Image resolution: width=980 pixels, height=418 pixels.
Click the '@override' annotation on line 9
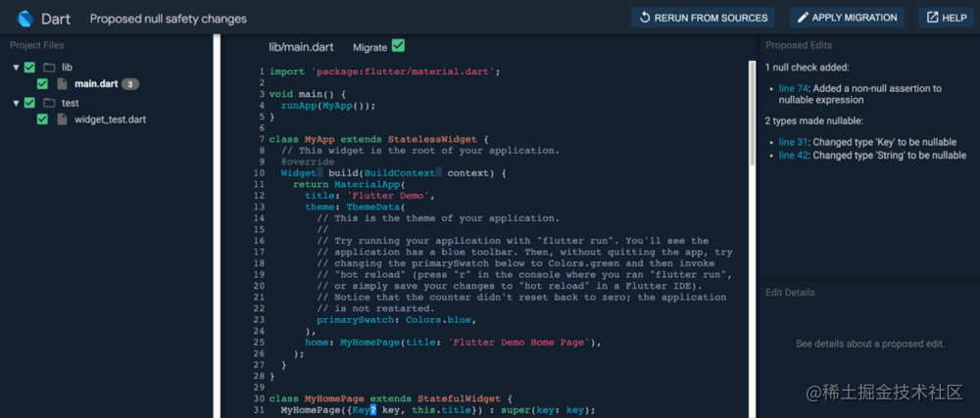pyautogui.click(x=308, y=162)
